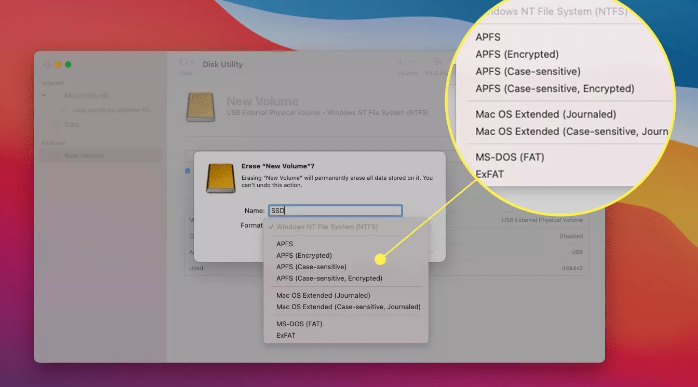
Task: Click the 'USB External Physical Volume' table value
Action: pos(542,220)
